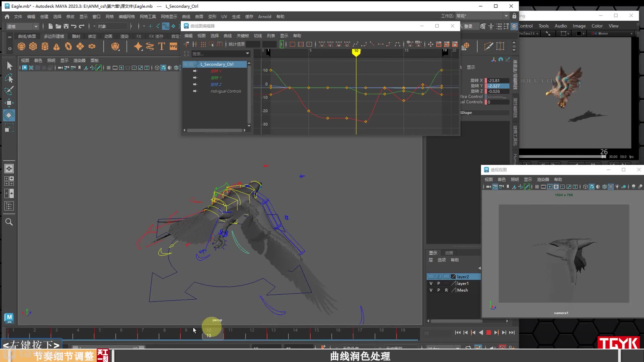
Task: Click the layer editor horizontal scrollbar
Action: pos(456,321)
